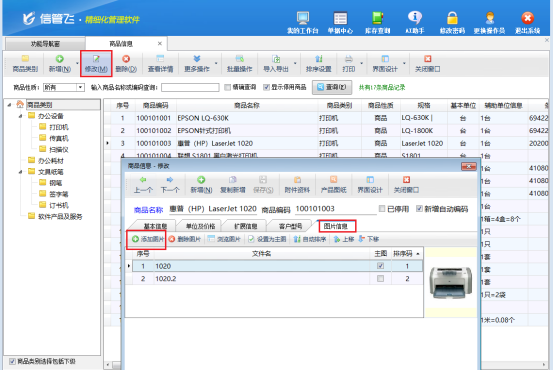Open dropdown arrow next to 打印
This screenshot has width=553, height=370.
coord(361,63)
